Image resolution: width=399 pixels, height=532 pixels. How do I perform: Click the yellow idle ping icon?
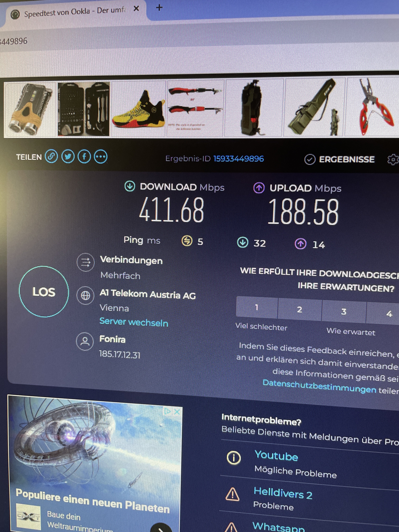(187, 241)
